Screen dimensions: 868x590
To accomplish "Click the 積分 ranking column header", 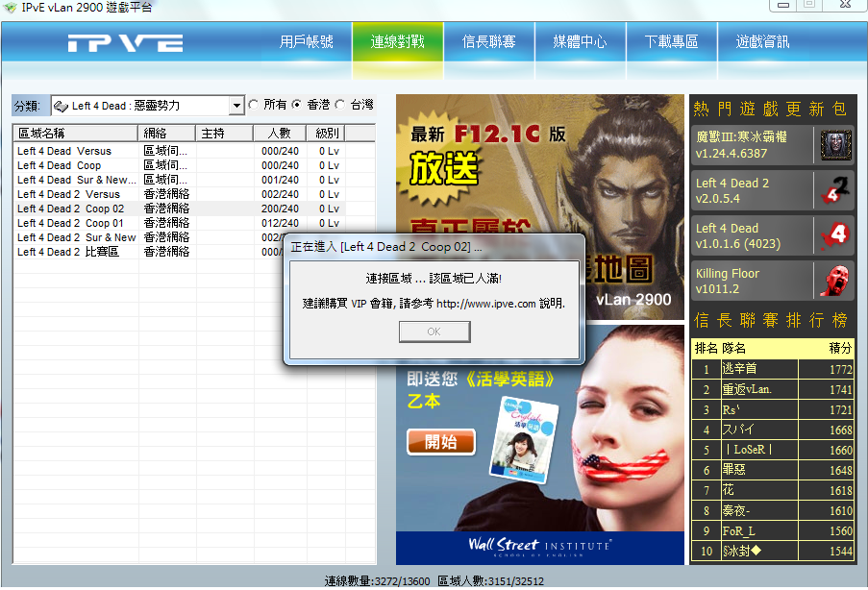I will click(840, 348).
